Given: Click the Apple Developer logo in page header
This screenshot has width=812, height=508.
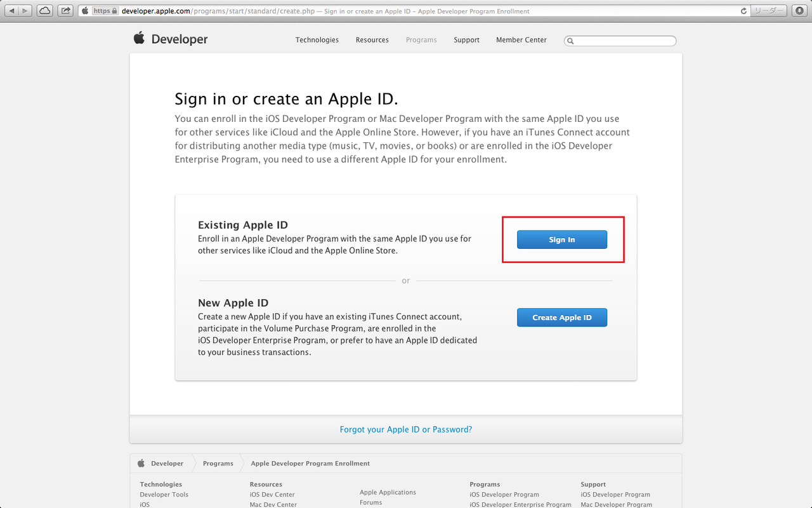Looking at the screenshot, I should click(x=171, y=39).
